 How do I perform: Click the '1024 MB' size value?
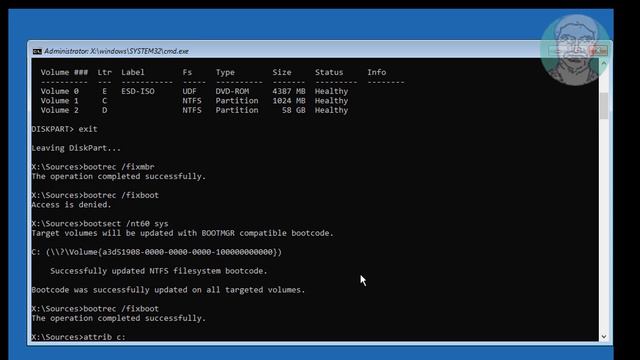click(289, 101)
